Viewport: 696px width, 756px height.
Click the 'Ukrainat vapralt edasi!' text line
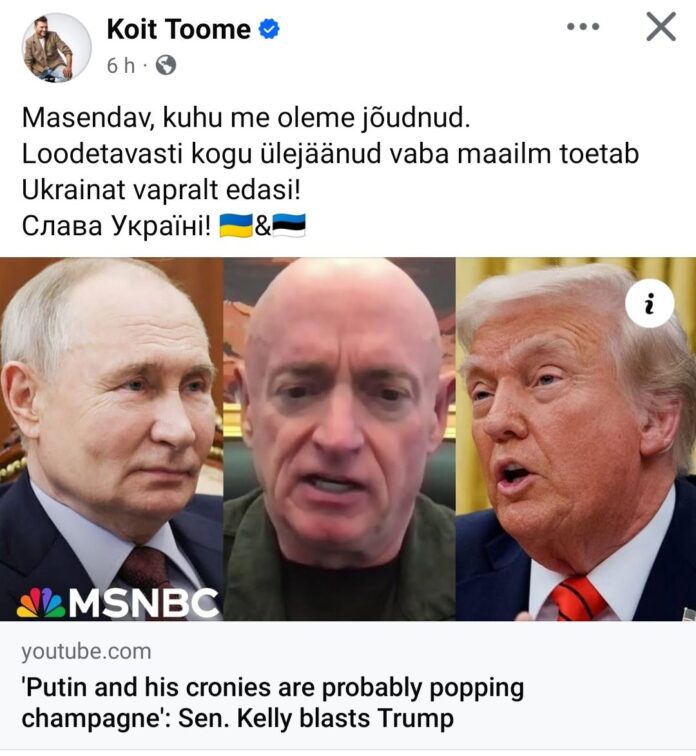(161, 189)
